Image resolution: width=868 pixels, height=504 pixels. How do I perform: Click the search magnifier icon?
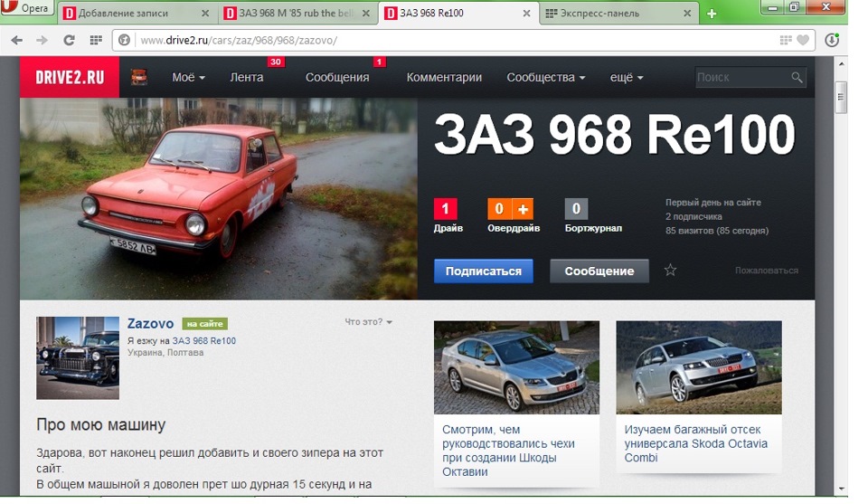pyautogui.click(x=797, y=78)
